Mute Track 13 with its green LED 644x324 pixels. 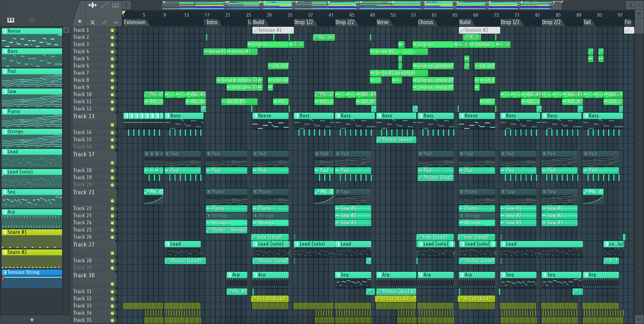112,125
